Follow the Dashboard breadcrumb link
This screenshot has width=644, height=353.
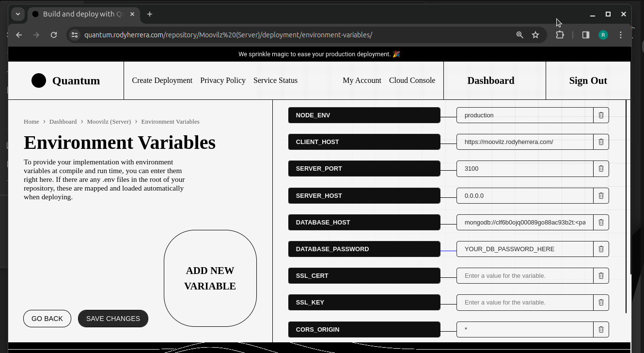click(63, 122)
